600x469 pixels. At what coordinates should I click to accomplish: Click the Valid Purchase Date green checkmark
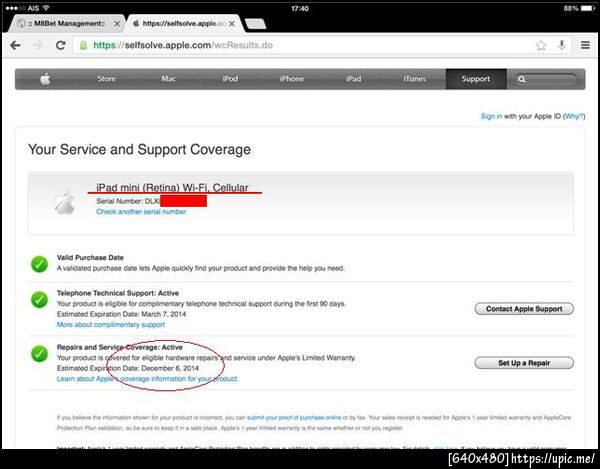tap(39, 264)
